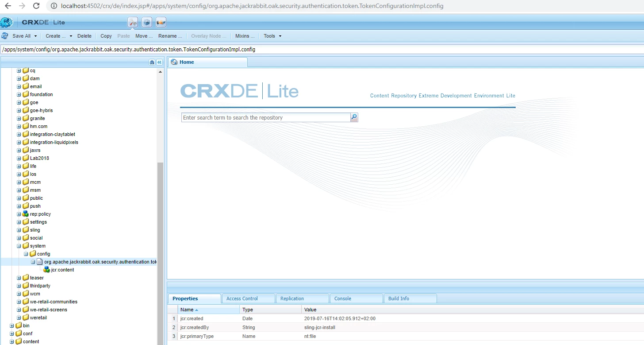Click the Rename ... toolbar button
This screenshot has width=644, height=345.
point(170,36)
